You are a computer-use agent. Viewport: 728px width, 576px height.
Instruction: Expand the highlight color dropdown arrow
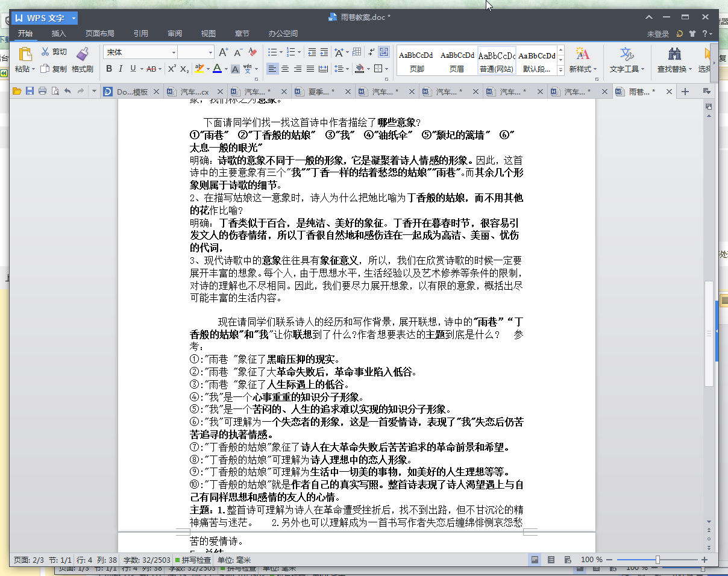tap(208, 69)
